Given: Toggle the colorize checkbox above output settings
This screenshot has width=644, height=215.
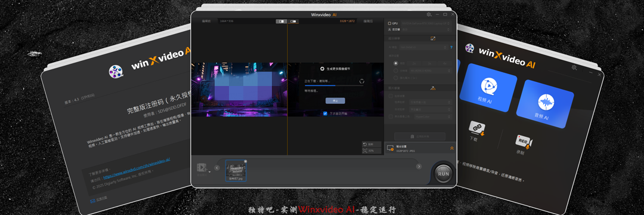Looking at the screenshot, I should [390, 116].
